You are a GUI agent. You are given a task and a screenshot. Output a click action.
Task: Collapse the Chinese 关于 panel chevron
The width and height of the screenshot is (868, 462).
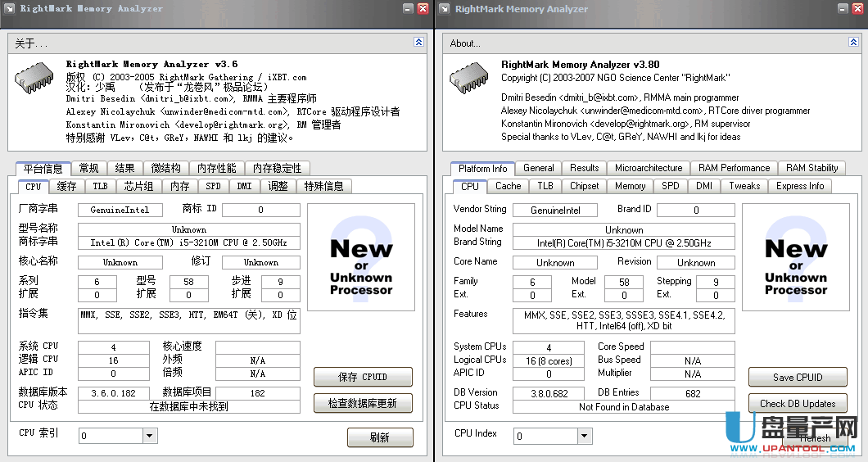coord(418,43)
